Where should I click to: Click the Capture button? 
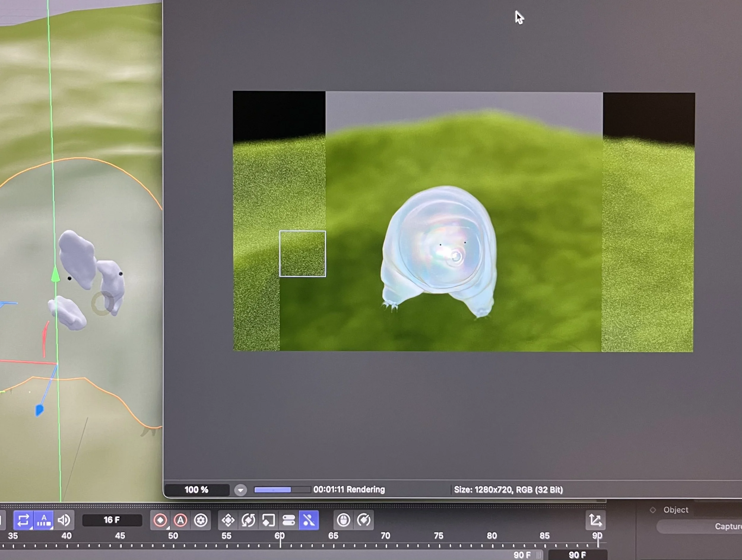pyautogui.click(x=699, y=526)
